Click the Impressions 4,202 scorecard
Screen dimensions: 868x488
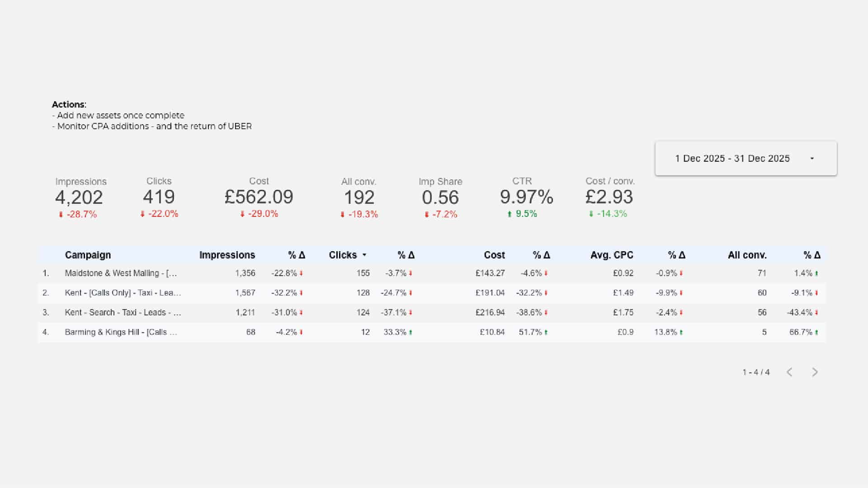click(x=79, y=197)
